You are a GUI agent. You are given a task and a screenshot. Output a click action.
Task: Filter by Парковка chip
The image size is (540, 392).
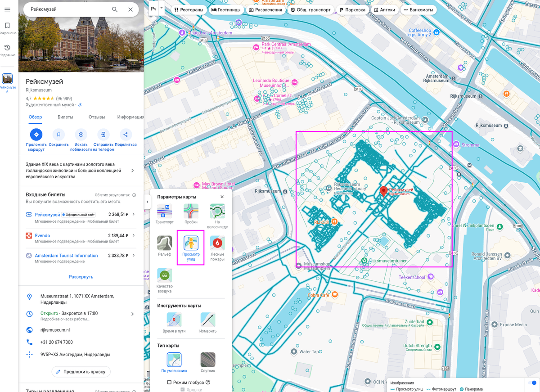click(352, 9)
